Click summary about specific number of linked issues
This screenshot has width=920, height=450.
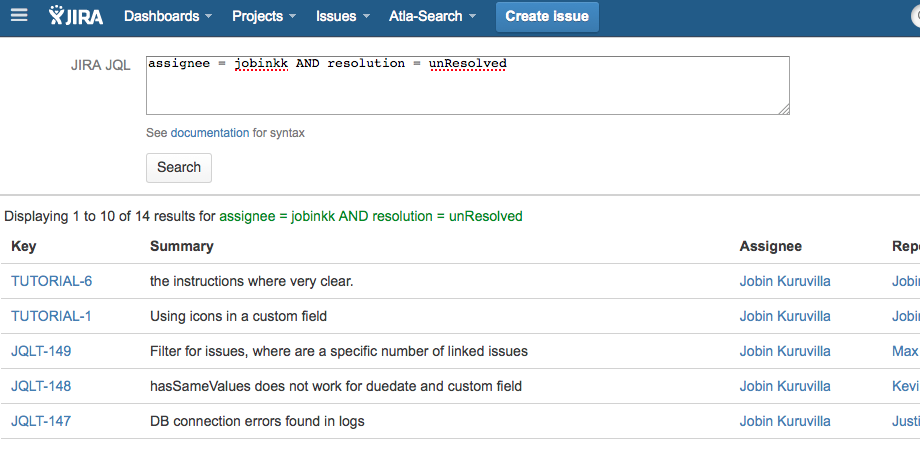pos(339,351)
